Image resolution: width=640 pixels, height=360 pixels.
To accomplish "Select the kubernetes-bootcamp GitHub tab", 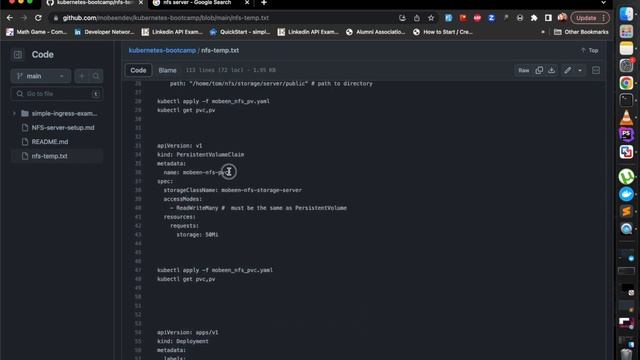I will tap(93, 3).
